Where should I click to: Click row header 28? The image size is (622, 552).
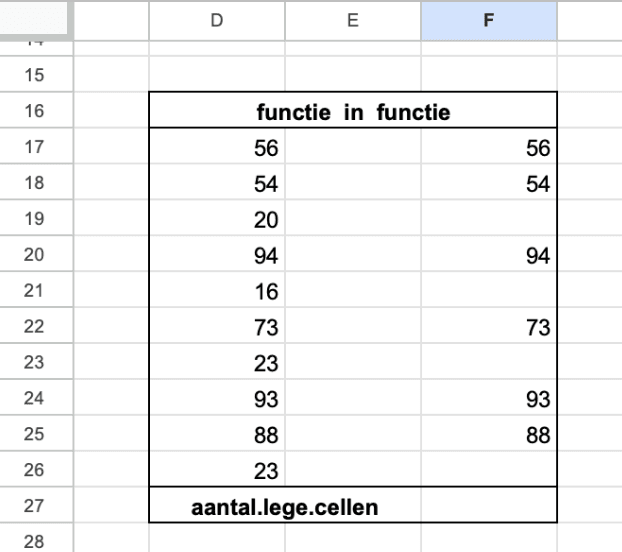tap(38, 541)
